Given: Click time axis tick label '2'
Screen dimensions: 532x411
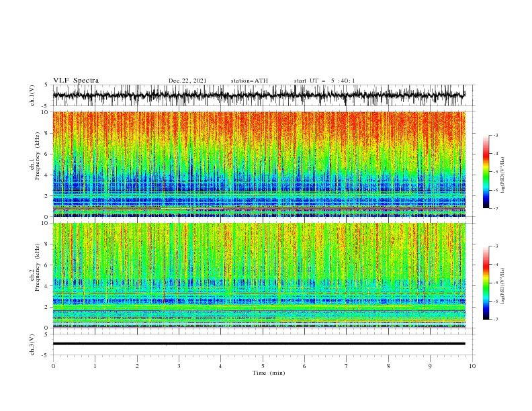Looking at the screenshot, I should coord(137,366).
